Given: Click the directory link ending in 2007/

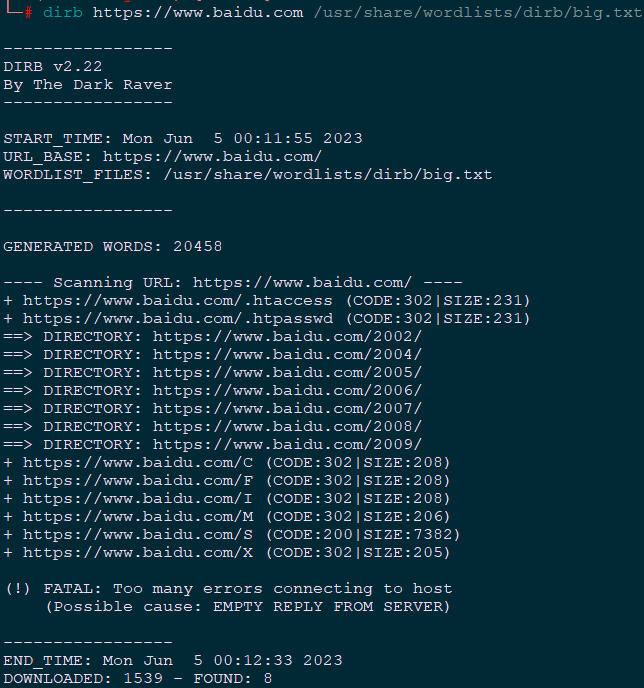Looking at the screenshot, I should tap(287, 408).
